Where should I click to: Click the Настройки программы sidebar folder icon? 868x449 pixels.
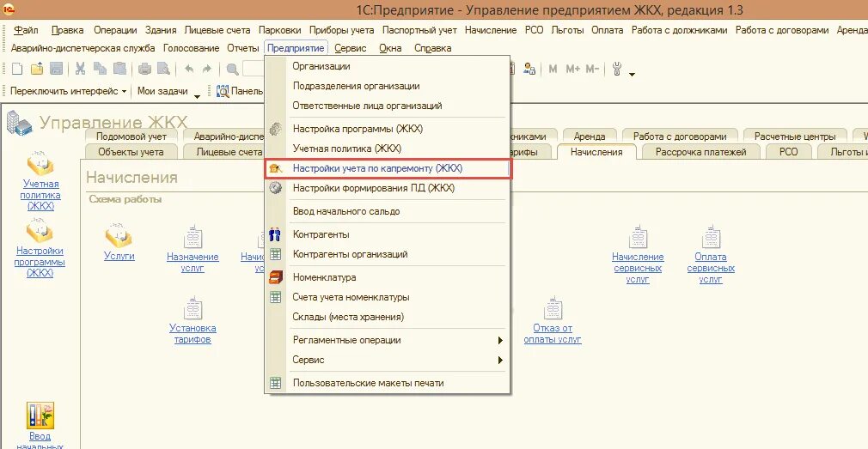(x=40, y=231)
